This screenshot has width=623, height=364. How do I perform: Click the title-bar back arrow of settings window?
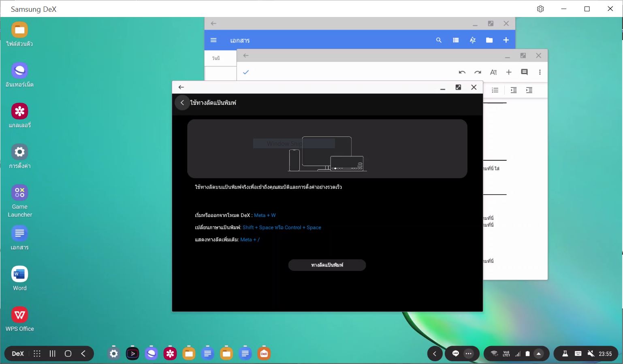[x=181, y=87]
